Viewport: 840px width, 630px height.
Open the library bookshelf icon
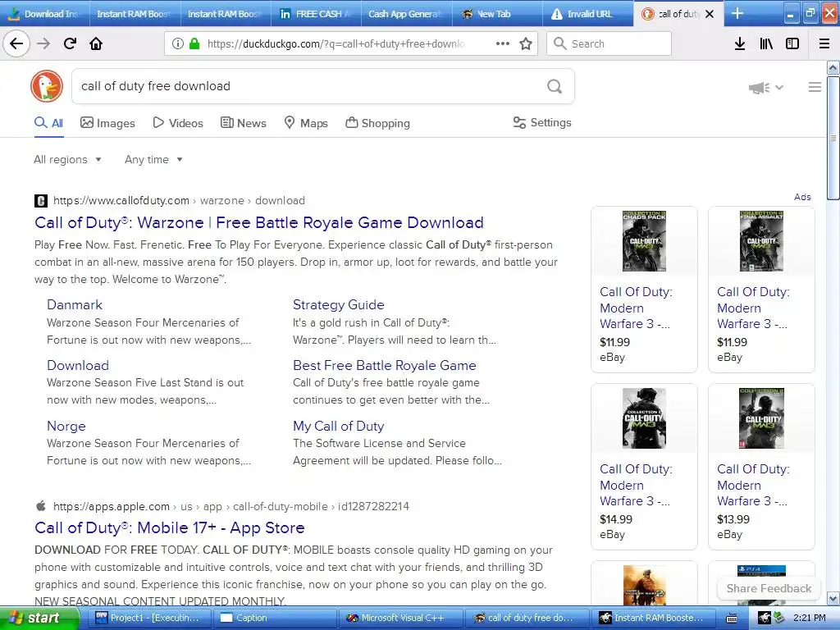click(766, 44)
